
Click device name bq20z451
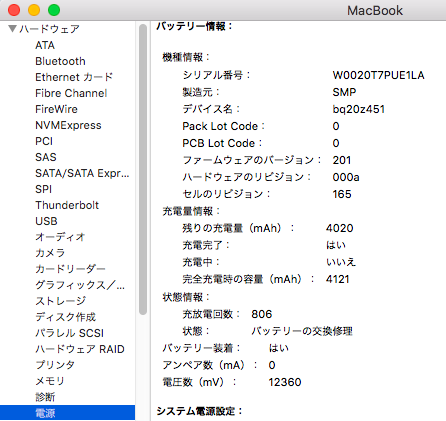click(359, 109)
